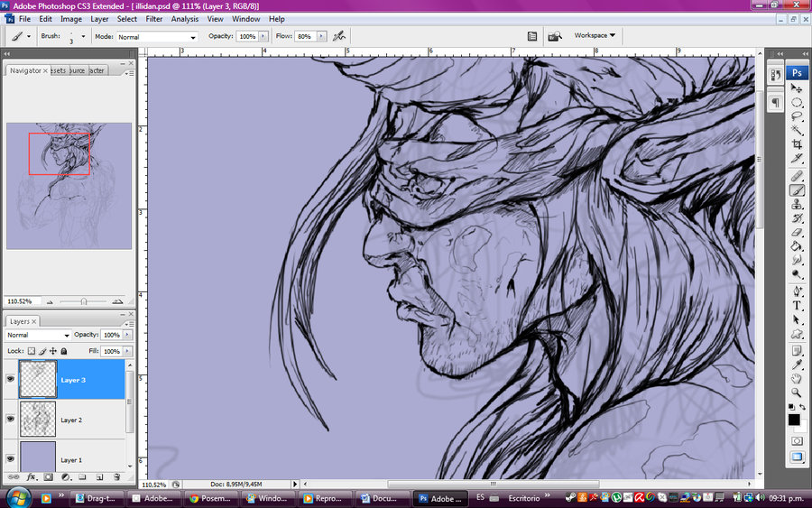Toggle lock transparent pixels
Image resolution: width=812 pixels, height=508 pixels.
31,351
